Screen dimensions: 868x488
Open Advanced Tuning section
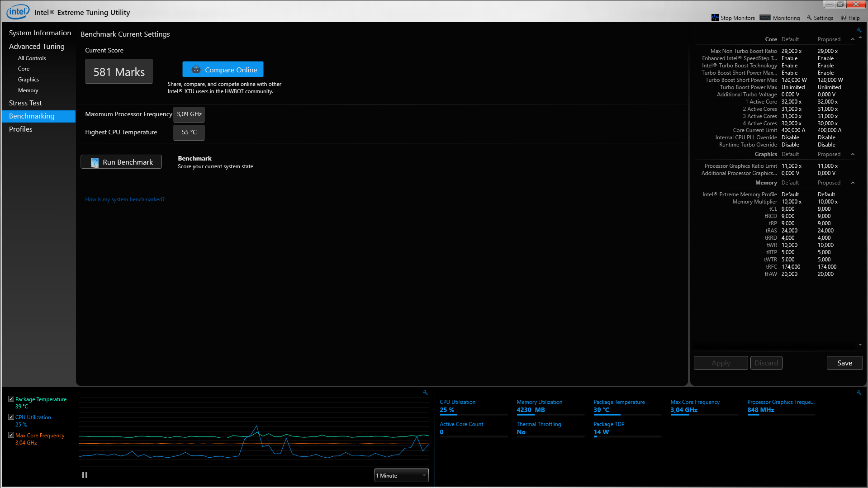37,47
